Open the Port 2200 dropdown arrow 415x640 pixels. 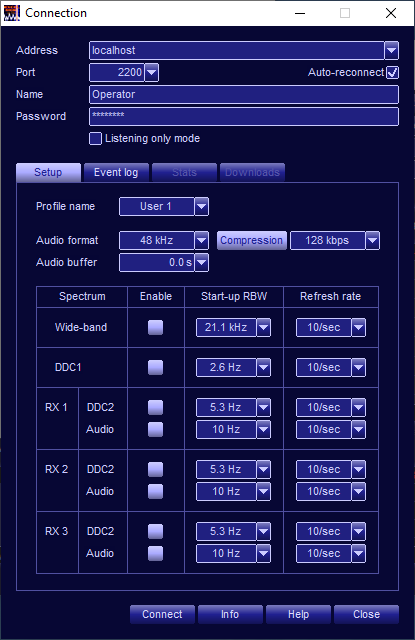point(152,73)
